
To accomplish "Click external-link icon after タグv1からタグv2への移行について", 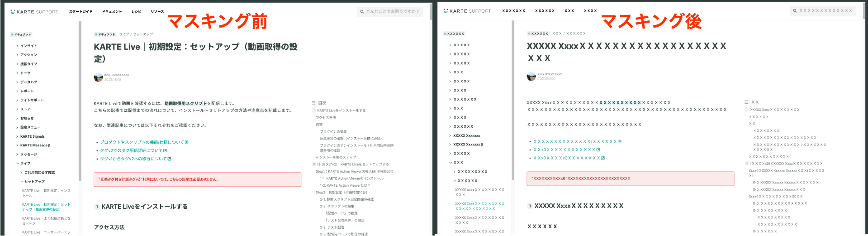I will [x=170, y=159].
